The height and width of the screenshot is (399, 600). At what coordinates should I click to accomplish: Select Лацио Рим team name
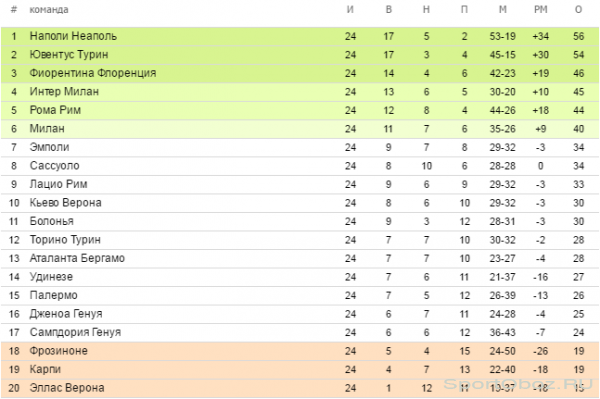click(x=59, y=184)
